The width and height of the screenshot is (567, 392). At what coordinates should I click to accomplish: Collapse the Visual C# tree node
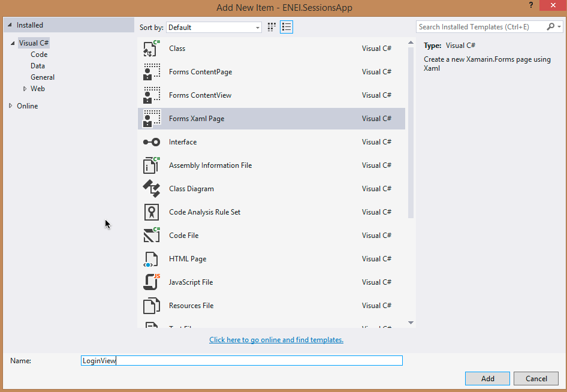[x=13, y=43]
